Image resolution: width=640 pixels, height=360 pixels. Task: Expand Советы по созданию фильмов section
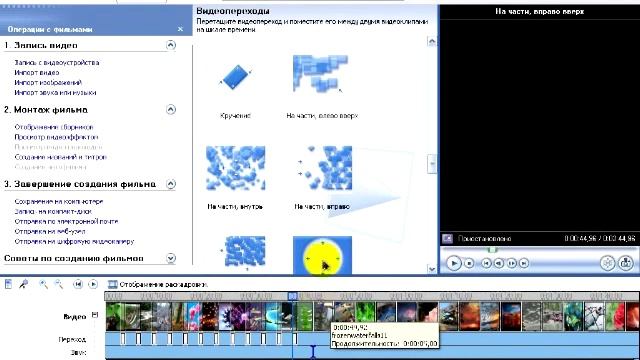[171, 258]
